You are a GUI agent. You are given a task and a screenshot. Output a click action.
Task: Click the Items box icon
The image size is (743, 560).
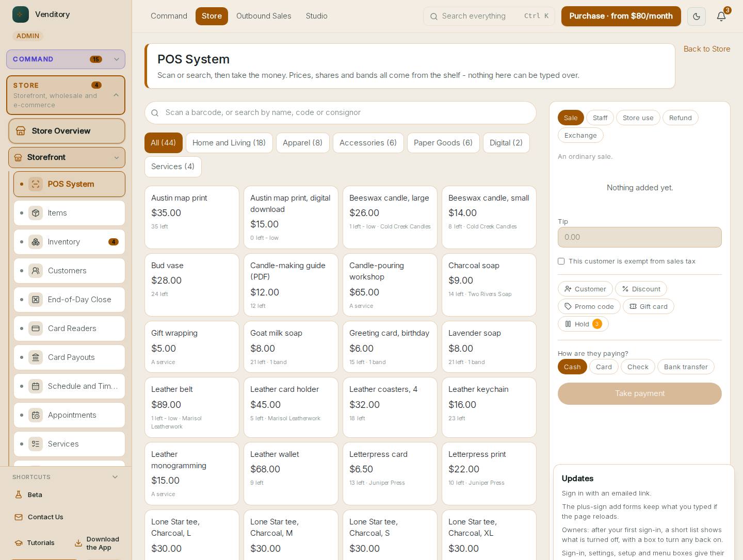36,213
